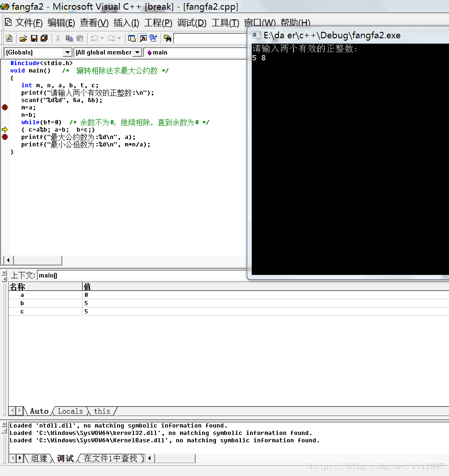Click the output pane horizontal scroll left arrow
The height and width of the screenshot is (476, 449).
point(150,458)
